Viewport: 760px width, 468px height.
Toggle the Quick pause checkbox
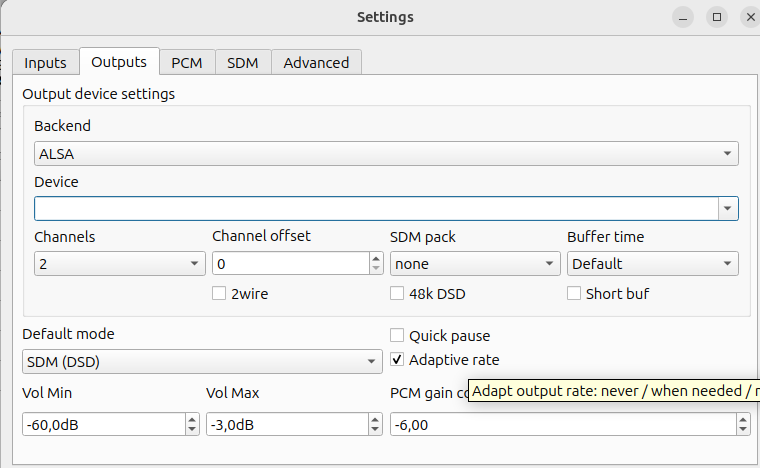click(x=397, y=336)
